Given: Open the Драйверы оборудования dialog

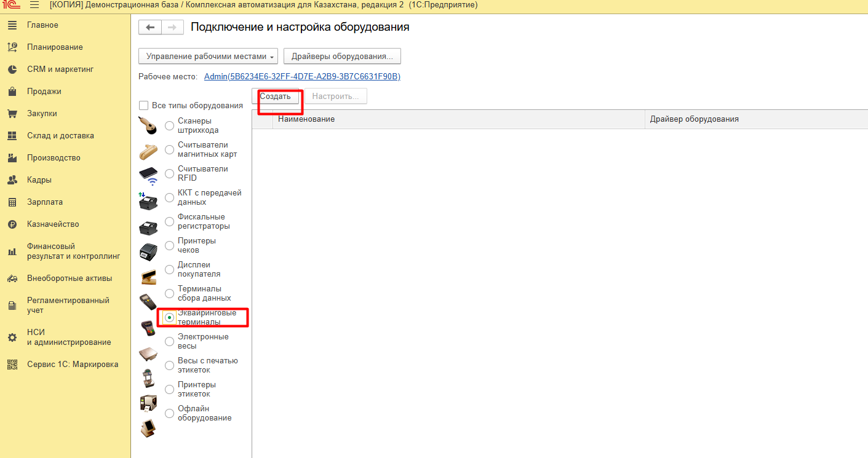Looking at the screenshot, I should pyautogui.click(x=342, y=57).
